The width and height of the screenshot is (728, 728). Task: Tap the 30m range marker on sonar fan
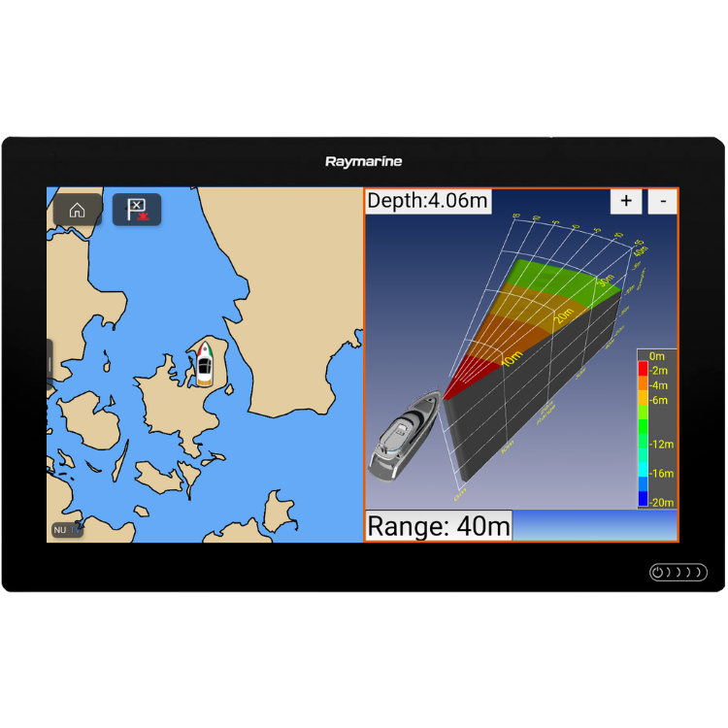click(607, 281)
